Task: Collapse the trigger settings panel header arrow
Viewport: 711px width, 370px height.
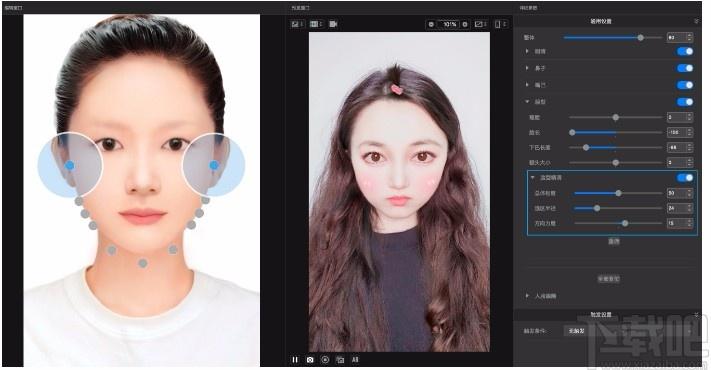Action: (696, 314)
